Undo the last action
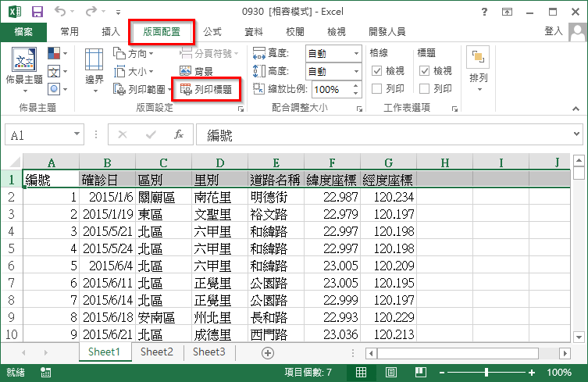The width and height of the screenshot is (588, 382). pyautogui.click(x=60, y=11)
